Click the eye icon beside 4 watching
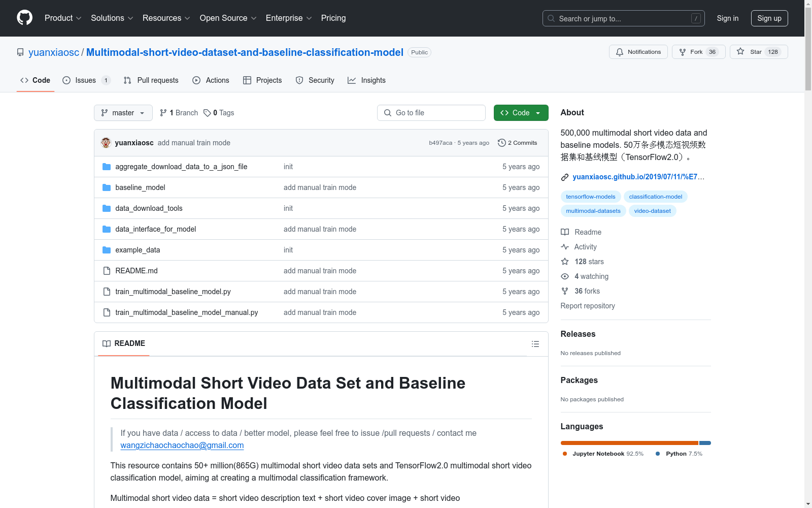 565,276
